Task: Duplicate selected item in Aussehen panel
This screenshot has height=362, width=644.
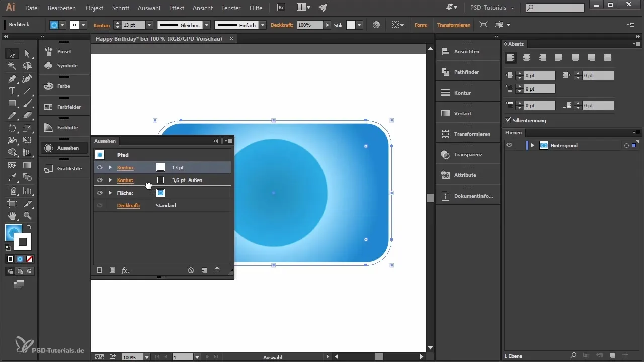Action: [204, 270]
